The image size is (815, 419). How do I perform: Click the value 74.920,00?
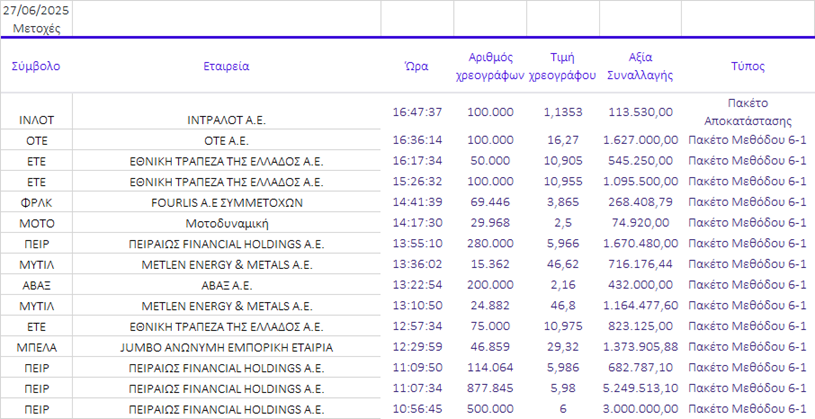pyautogui.click(x=640, y=223)
